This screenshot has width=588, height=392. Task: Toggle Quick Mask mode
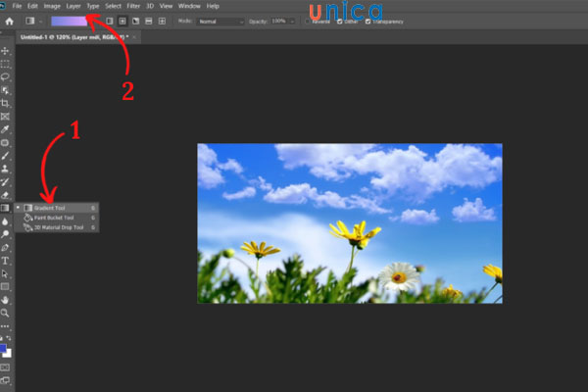[5, 367]
